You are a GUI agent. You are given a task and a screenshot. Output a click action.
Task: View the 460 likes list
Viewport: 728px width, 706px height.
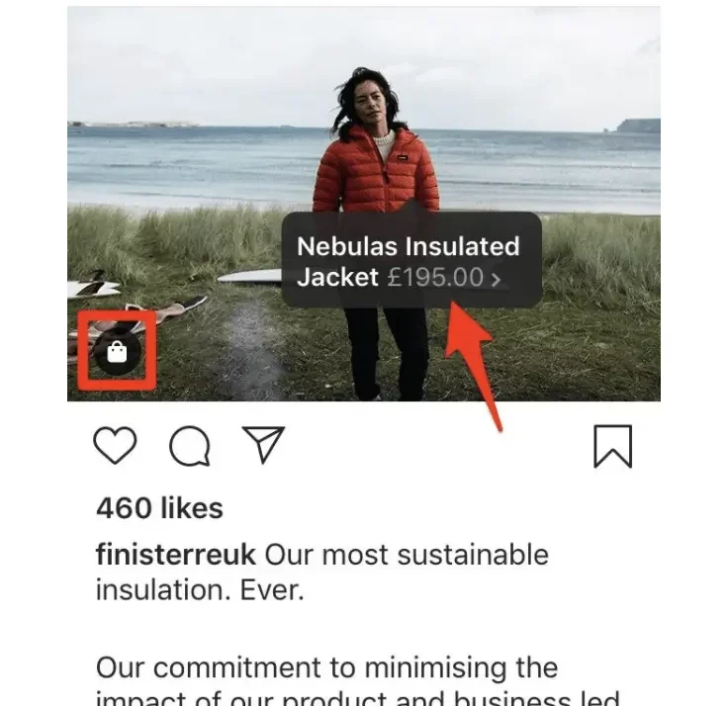(159, 508)
